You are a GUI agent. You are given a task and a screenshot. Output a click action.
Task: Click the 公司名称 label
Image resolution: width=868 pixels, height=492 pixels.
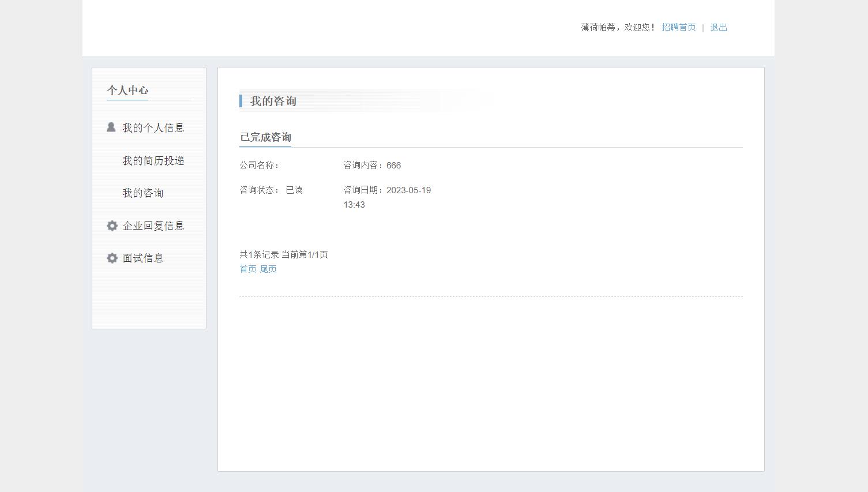tap(260, 165)
